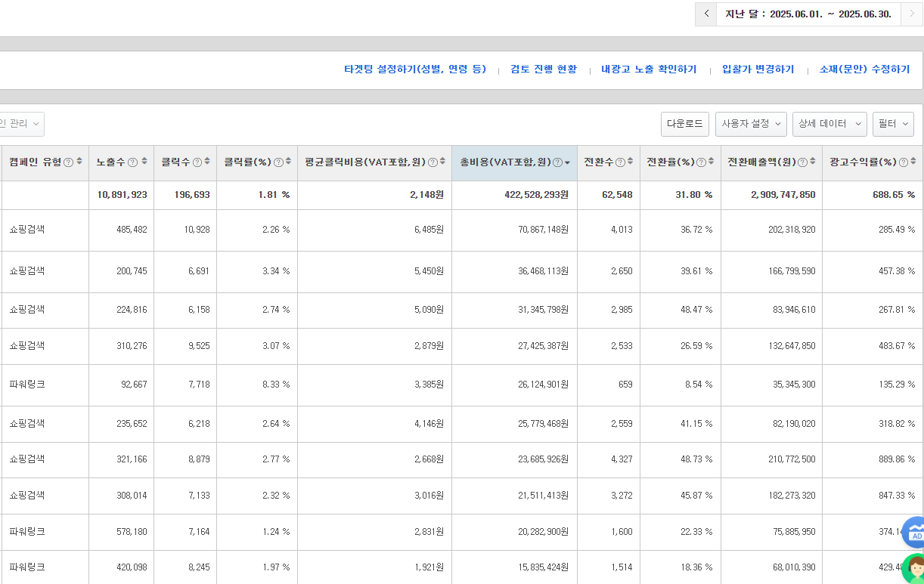Image resolution: width=924 pixels, height=584 pixels.
Task: Click the 소재(문안) 수정하기 link
Action: click(x=864, y=70)
